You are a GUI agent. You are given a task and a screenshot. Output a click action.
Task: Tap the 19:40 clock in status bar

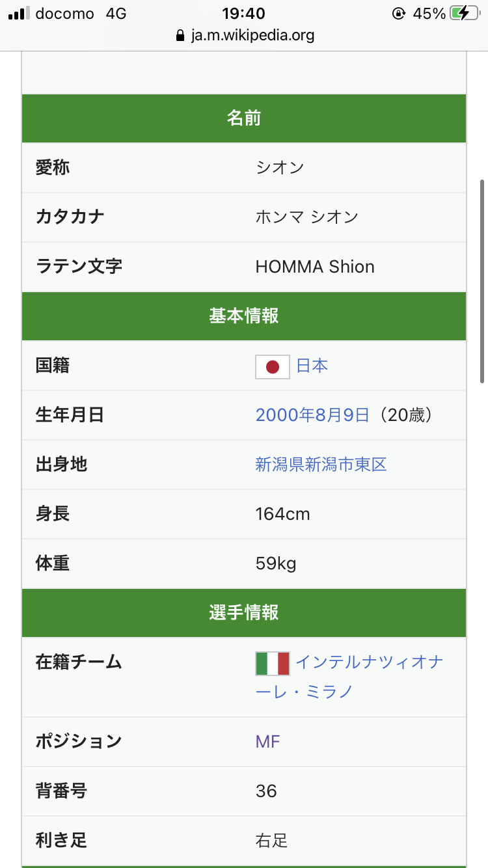click(244, 14)
